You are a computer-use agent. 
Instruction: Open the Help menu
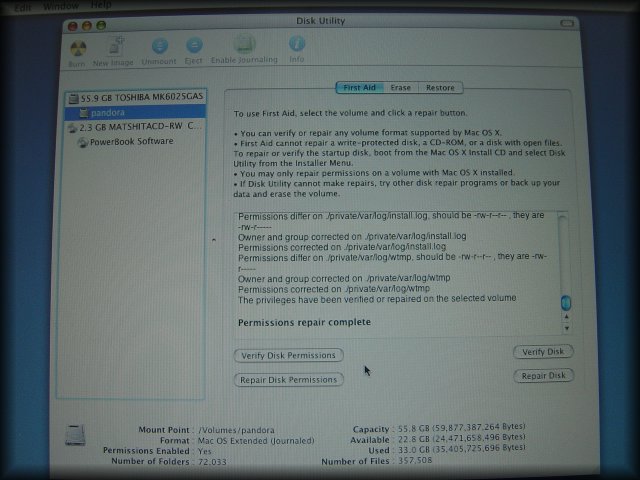tap(100, 5)
